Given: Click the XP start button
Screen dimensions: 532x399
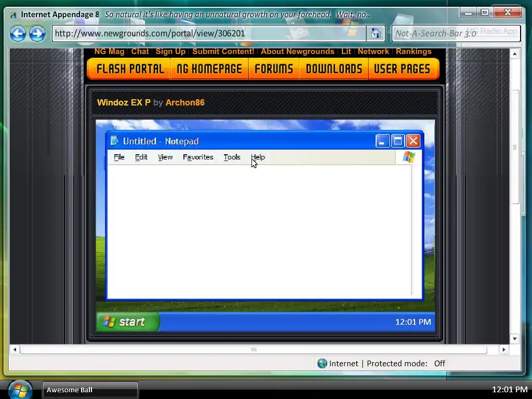Looking at the screenshot, I should (x=128, y=322).
